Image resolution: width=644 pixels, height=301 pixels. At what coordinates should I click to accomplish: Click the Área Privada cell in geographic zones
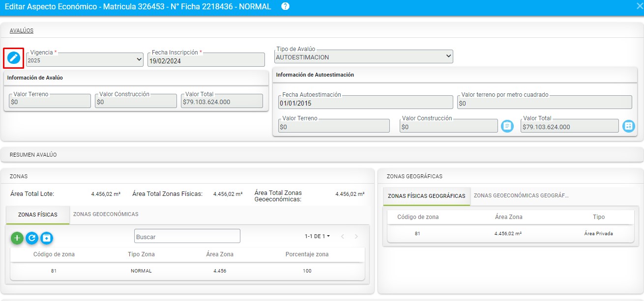(599, 234)
